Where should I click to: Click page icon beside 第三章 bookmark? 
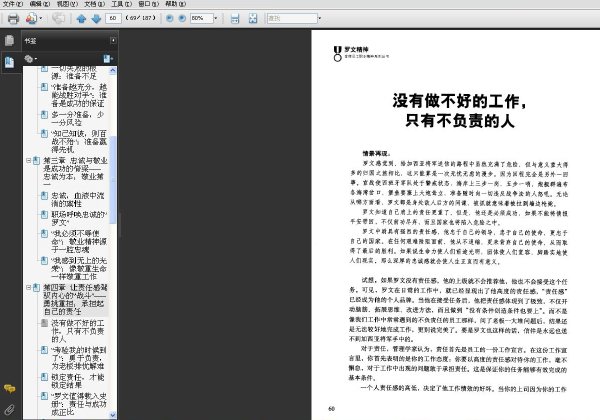click(36, 161)
